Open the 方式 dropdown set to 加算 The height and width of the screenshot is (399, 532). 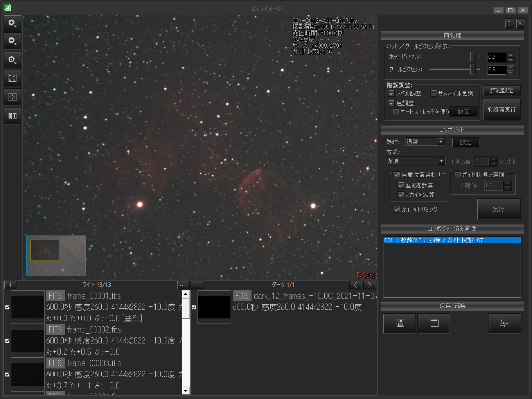416,161
